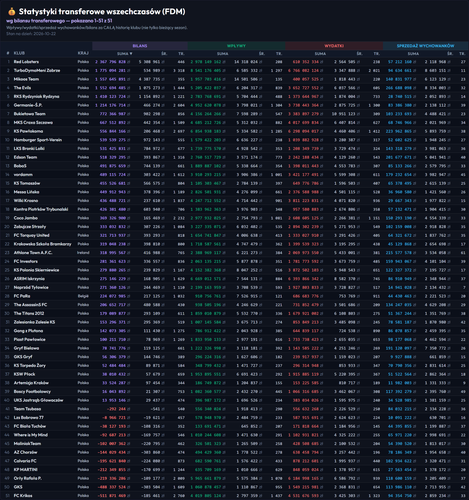
Task: Sort by SUMA under SPRZEDAŻ WYCHOWANKÓW
Action: 413,53
